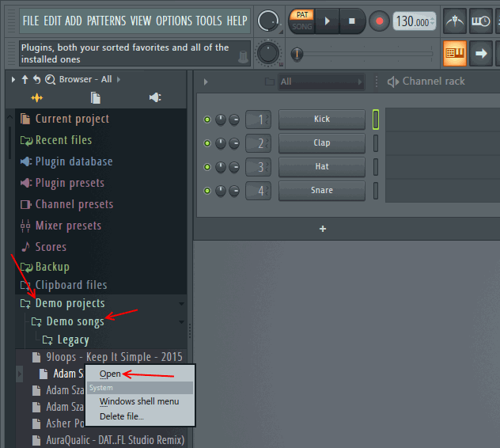Choose Open from the context menu
500x448 pixels.
point(110,374)
